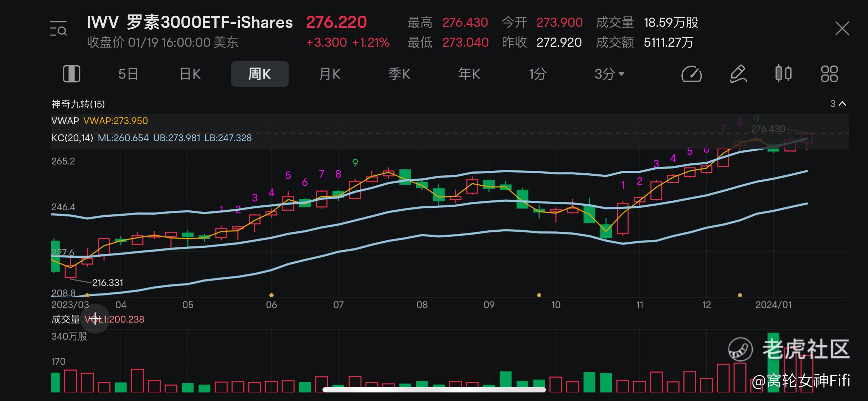Tap the 成交量 volume indicator label
This screenshot has width=868, height=401.
pyautogui.click(x=66, y=319)
